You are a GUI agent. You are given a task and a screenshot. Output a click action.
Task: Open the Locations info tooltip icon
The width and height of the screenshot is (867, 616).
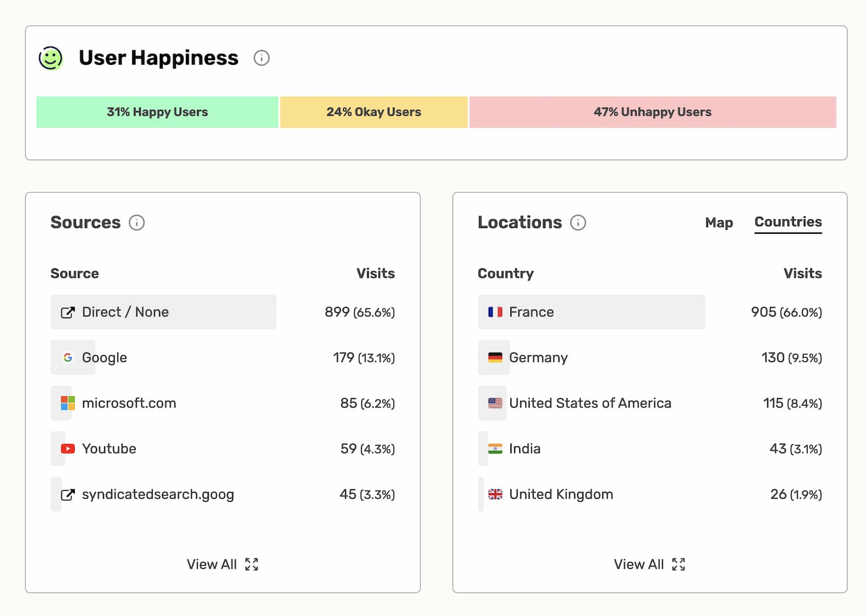pos(578,223)
